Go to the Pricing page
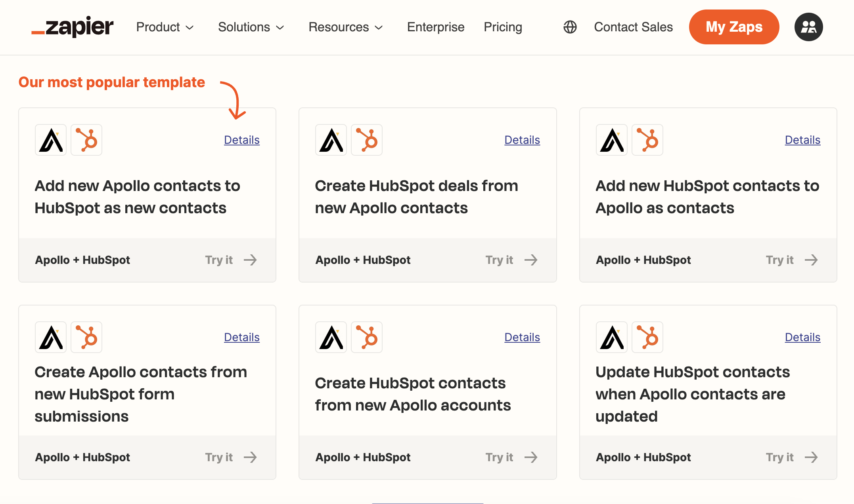Viewport: 854px width, 504px height. [x=503, y=27]
